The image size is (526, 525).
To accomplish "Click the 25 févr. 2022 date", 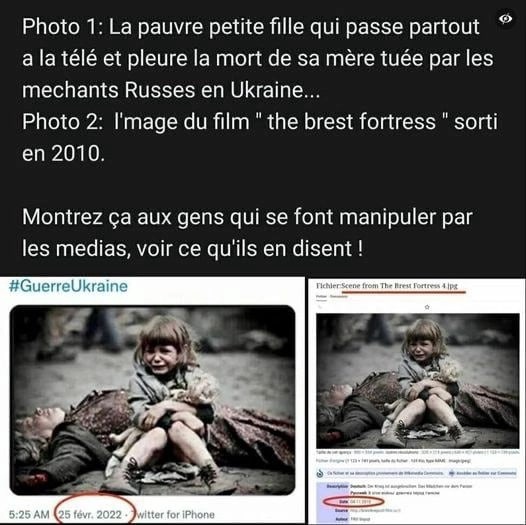I will (90, 514).
